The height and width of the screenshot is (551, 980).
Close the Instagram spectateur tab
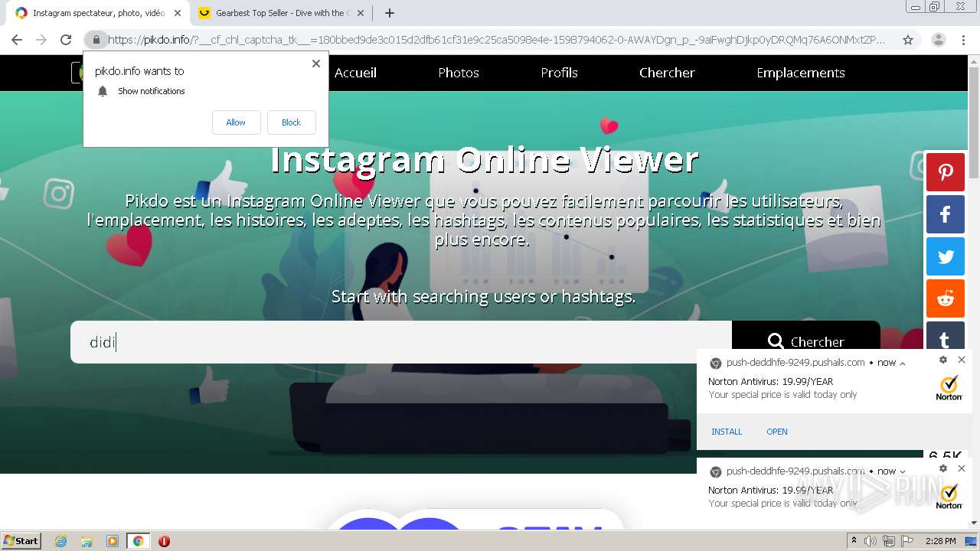178,13
